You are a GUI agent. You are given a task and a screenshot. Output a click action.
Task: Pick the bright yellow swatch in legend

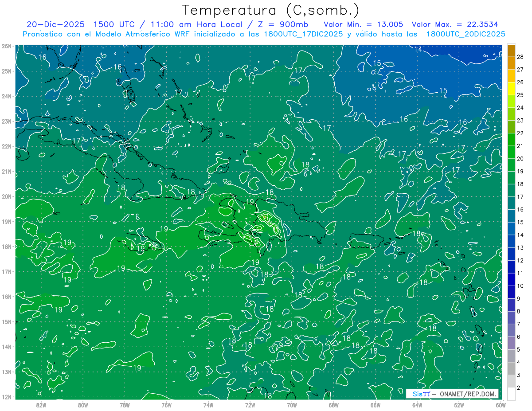[511, 89]
